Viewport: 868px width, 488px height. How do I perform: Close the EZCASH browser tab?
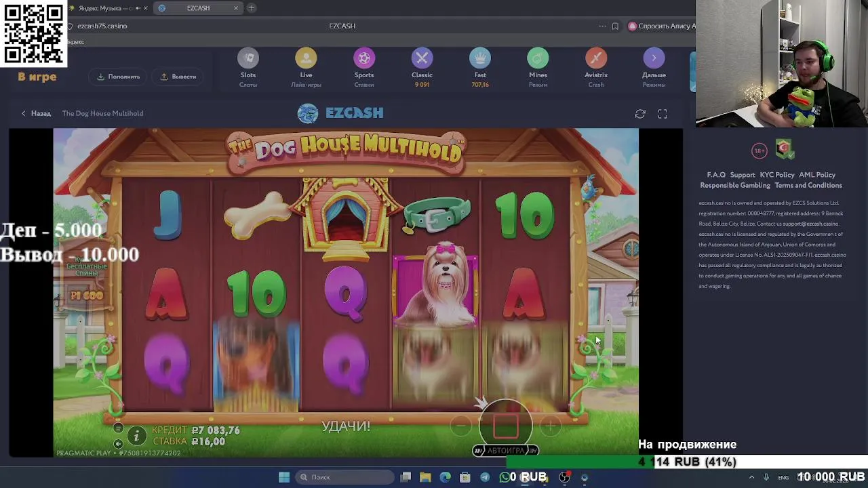tap(236, 8)
